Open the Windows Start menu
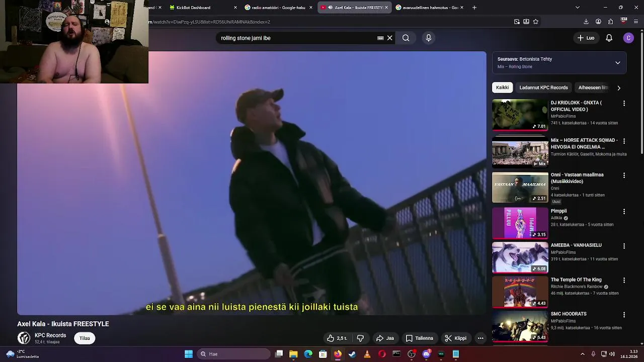The image size is (644, 362). tap(189, 354)
